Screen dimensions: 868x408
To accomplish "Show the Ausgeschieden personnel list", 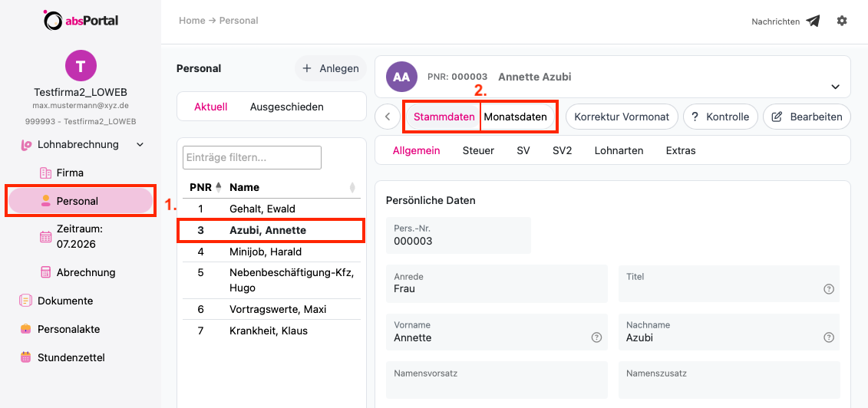I will pyautogui.click(x=287, y=107).
